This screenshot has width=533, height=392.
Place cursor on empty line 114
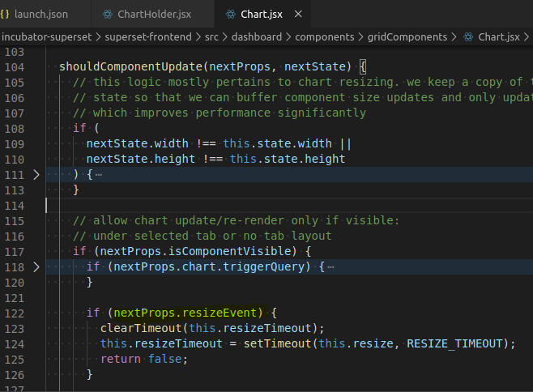coord(289,206)
